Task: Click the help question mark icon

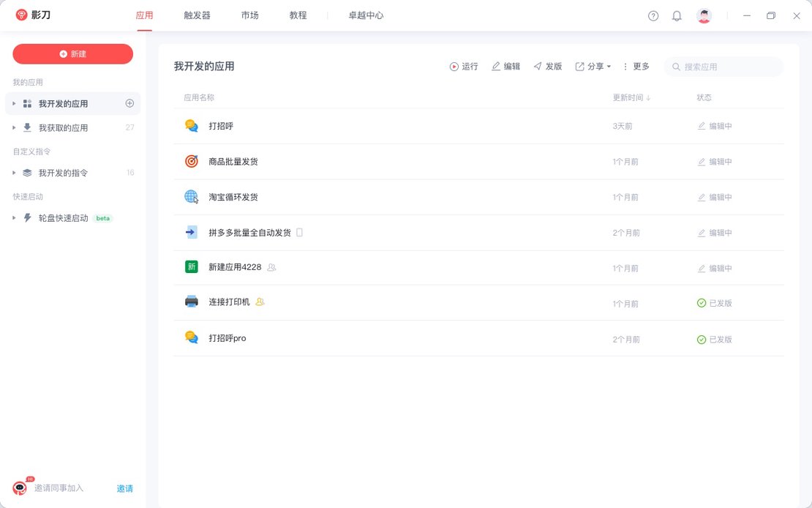Action: 653,16
